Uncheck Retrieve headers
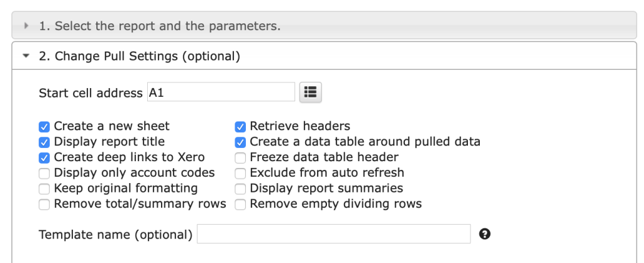This screenshot has width=644, height=263. click(240, 126)
